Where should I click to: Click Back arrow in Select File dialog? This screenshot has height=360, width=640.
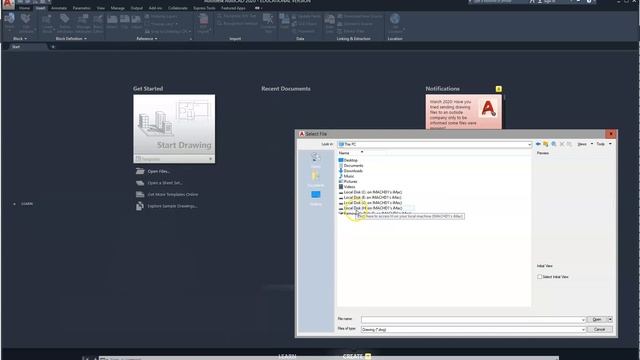pos(538,144)
